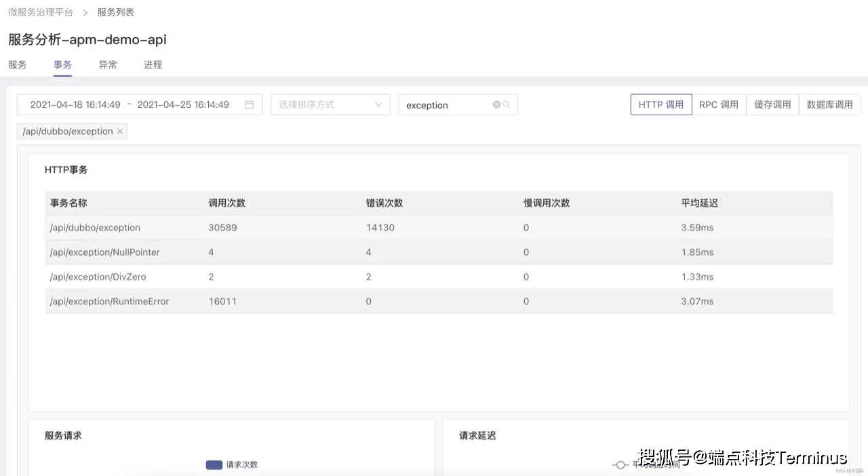Screen dimensions: 868x476
Task: Open the 异常 tab
Action: [x=108, y=65]
